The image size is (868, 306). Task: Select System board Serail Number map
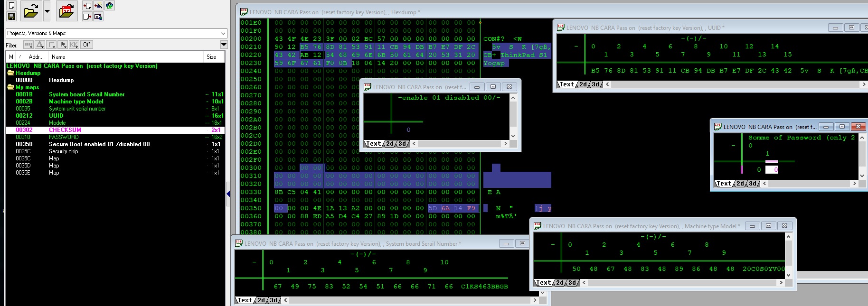[115, 94]
